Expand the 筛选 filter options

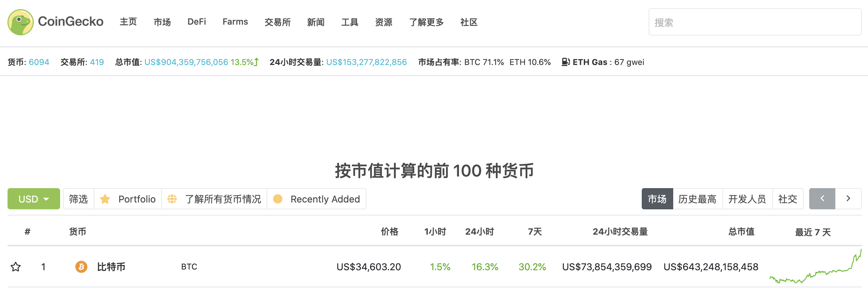point(78,199)
